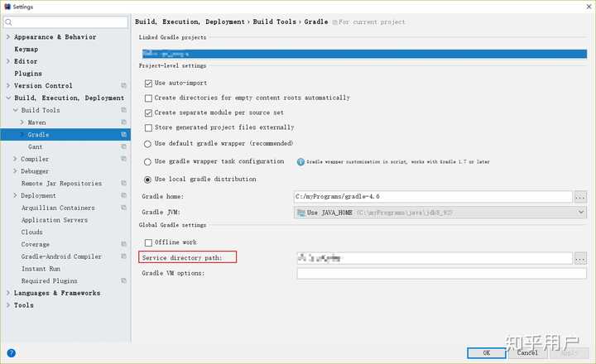Click the project-level icon beside Compiler
The image size is (596, 364).
tap(123, 159)
